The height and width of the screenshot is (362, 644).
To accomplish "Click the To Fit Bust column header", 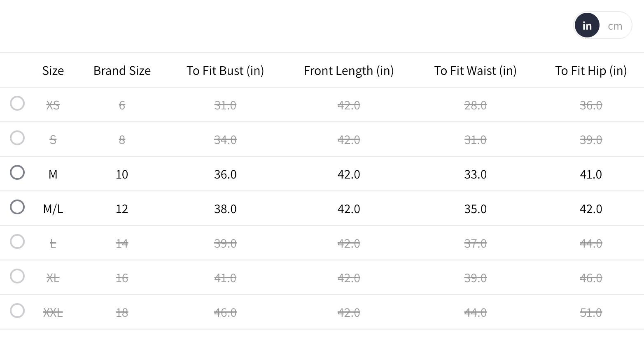I will (225, 71).
